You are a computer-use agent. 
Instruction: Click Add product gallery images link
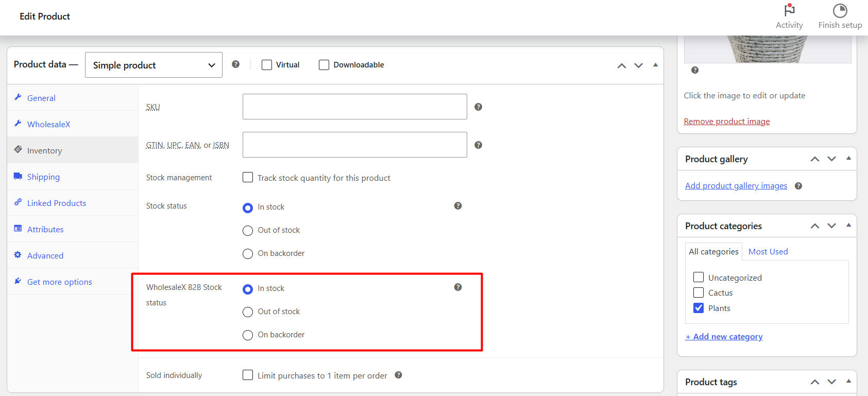(736, 186)
